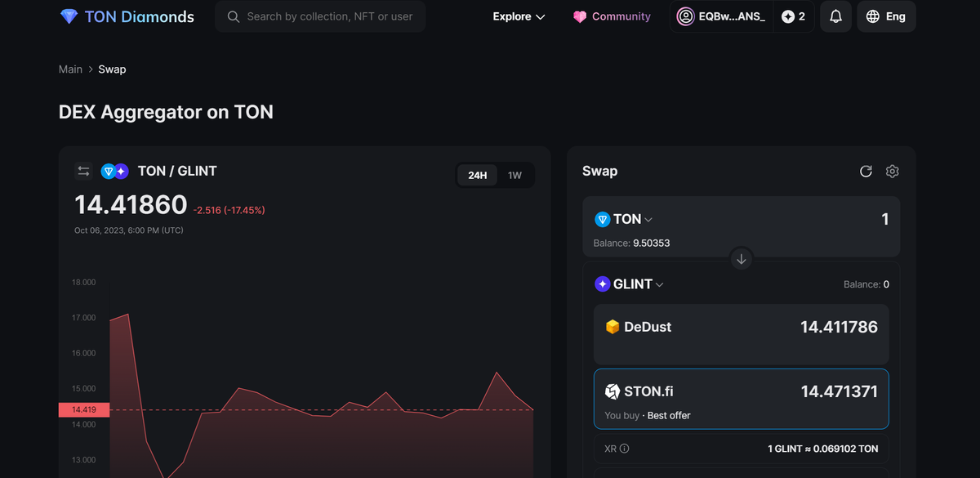
Task: Click the chart date Oct 06, 2023
Action: pos(129,230)
